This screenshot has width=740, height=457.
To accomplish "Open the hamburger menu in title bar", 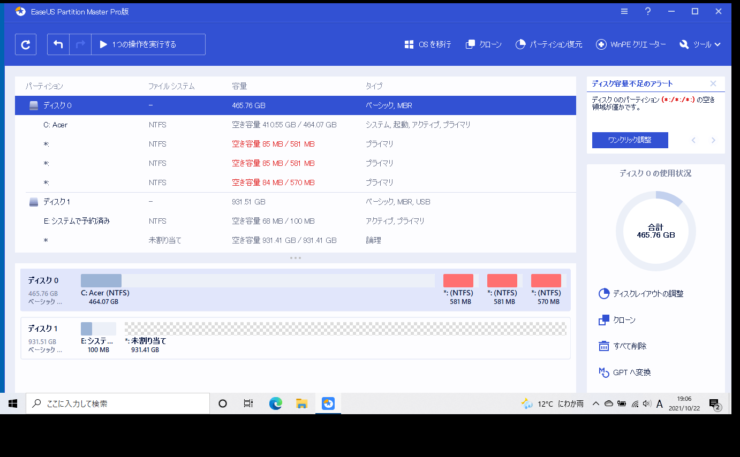I will (x=624, y=11).
